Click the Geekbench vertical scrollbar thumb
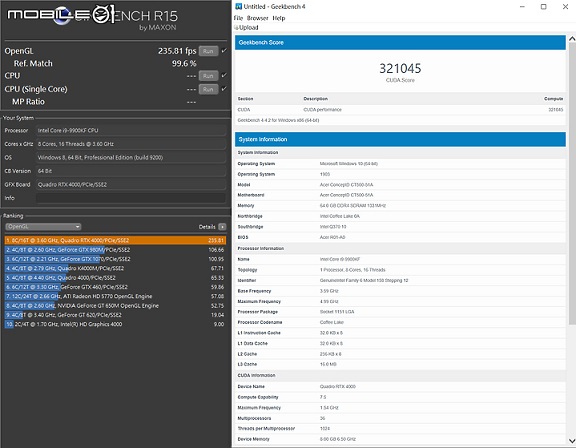Screen dimensions: 576x448 (x=572, y=184)
